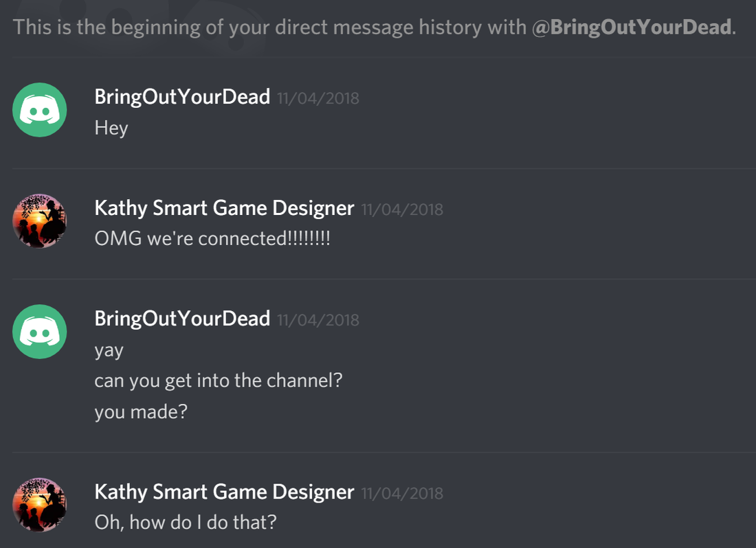This screenshot has height=548, width=756.
Task: Click BringOutYourDead's green avatar beside Hey
Action: tap(40, 110)
